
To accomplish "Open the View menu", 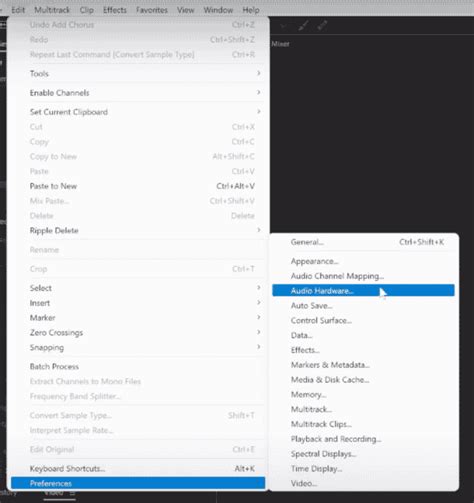I will [x=186, y=10].
